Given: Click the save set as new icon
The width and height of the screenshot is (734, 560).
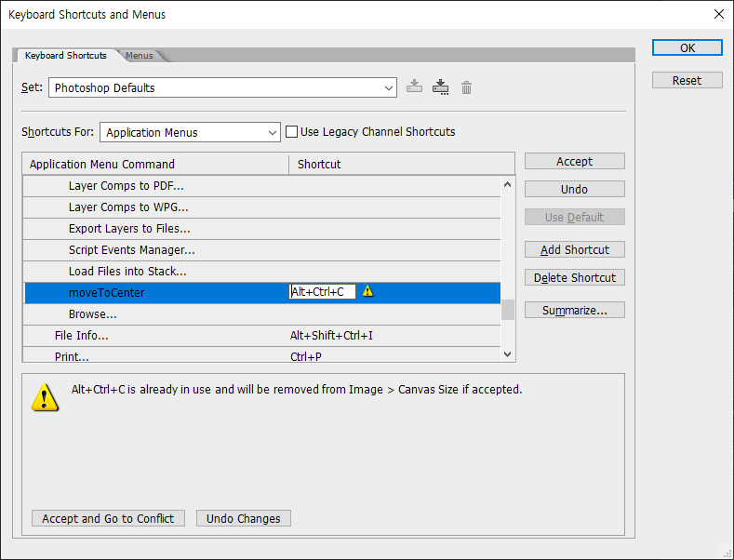Looking at the screenshot, I should [441, 87].
